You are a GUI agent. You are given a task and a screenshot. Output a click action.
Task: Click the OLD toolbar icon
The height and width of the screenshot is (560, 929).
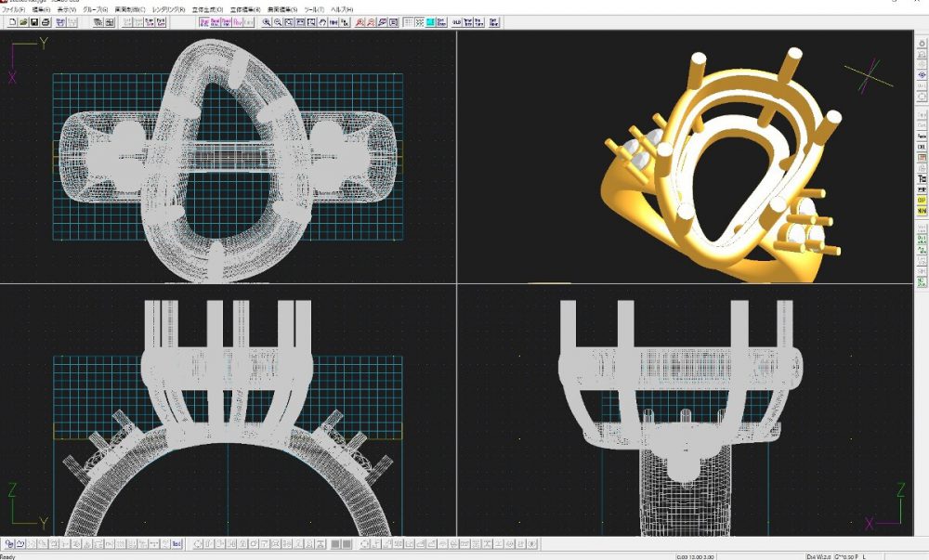click(x=457, y=22)
